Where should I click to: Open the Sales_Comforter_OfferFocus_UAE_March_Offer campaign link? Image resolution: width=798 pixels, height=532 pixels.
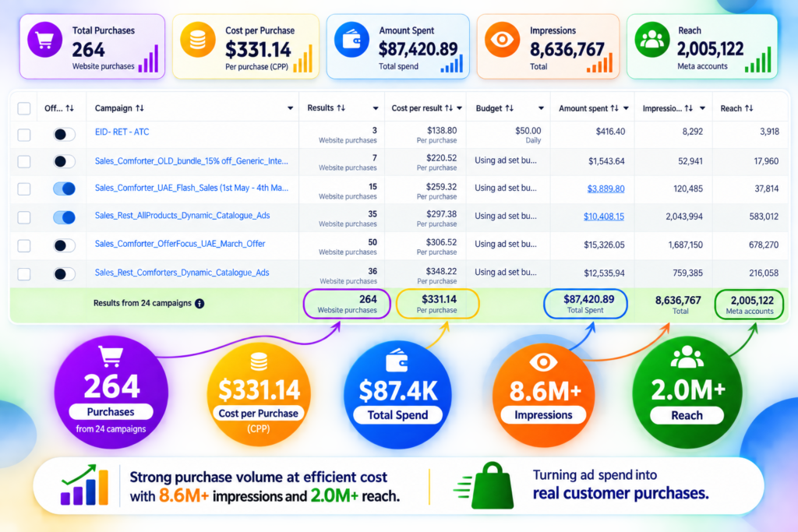coord(180,244)
